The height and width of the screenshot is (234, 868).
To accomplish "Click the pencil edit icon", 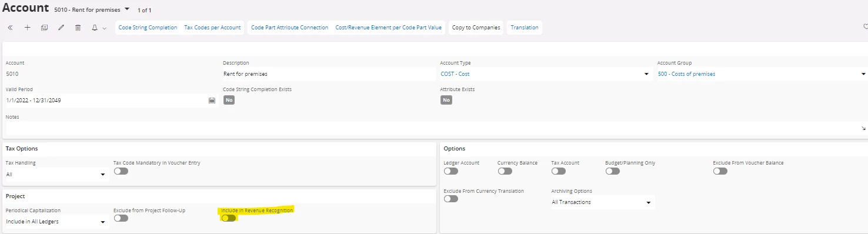I will pyautogui.click(x=61, y=28).
